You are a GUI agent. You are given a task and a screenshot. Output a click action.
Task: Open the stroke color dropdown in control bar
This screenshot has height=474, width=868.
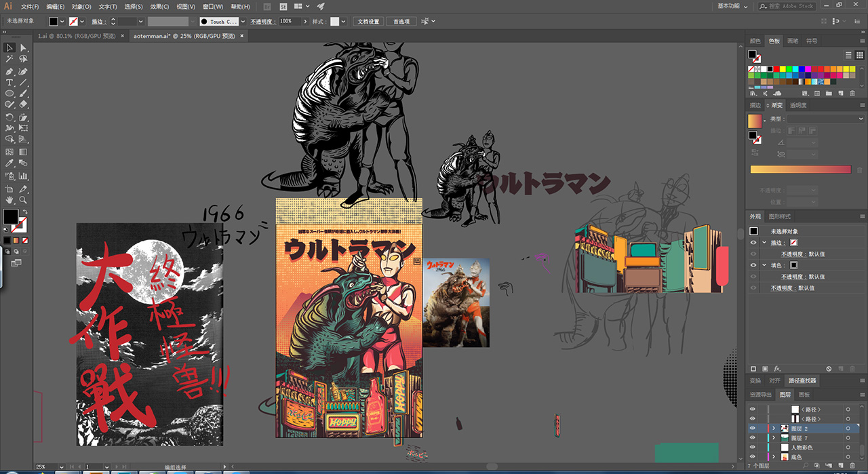[x=82, y=22]
